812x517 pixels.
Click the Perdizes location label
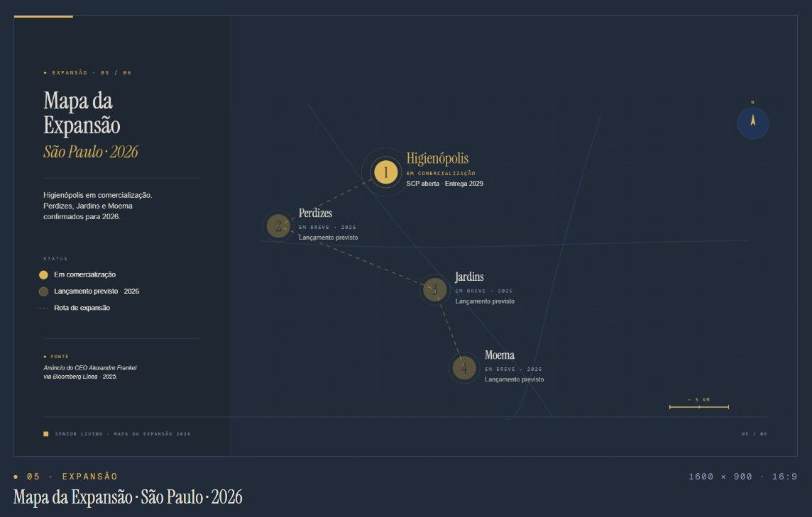coord(315,213)
